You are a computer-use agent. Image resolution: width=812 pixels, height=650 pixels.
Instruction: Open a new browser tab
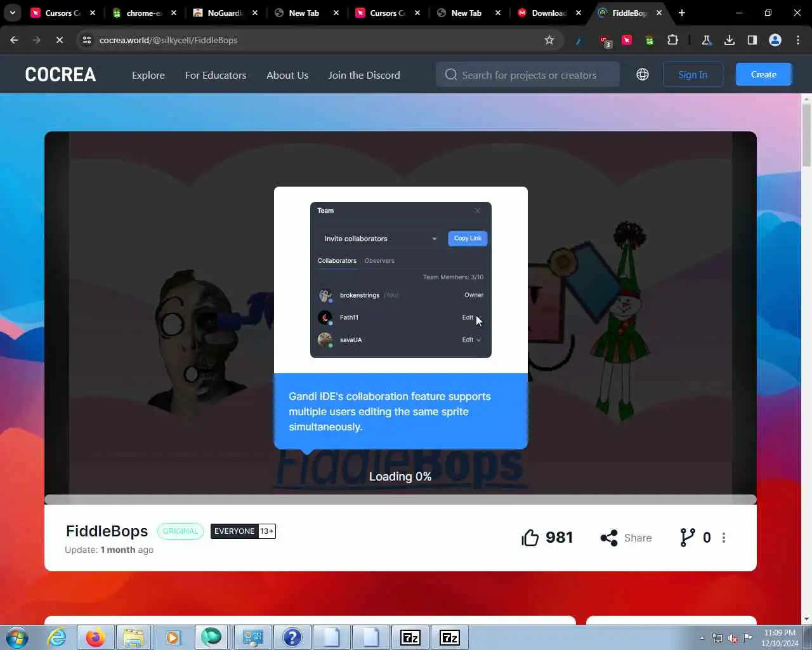[682, 13]
